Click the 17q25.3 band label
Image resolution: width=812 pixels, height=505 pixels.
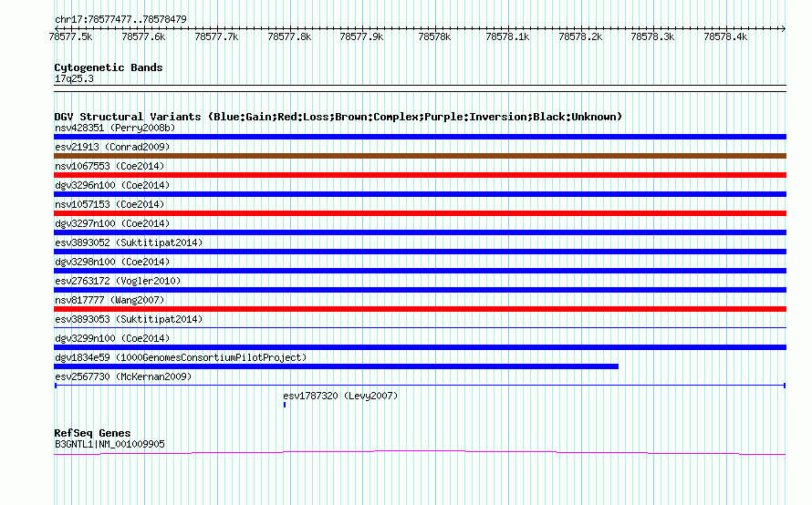(74, 78)
